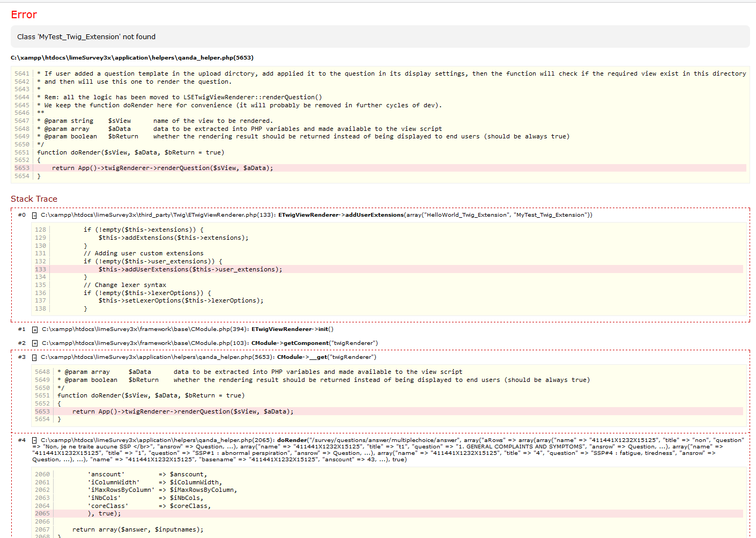Expand stack frame #1 with plus icon
This screenshot has height=538, width=756.
35,330
